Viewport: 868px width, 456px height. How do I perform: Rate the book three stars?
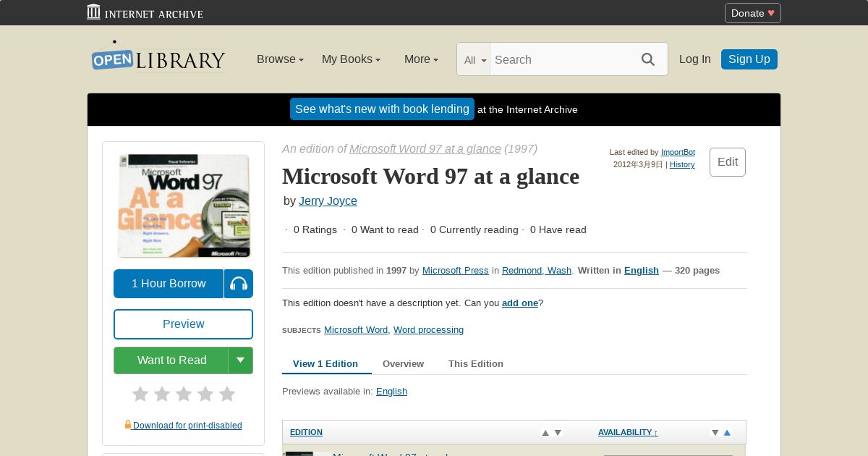(184, 394)
